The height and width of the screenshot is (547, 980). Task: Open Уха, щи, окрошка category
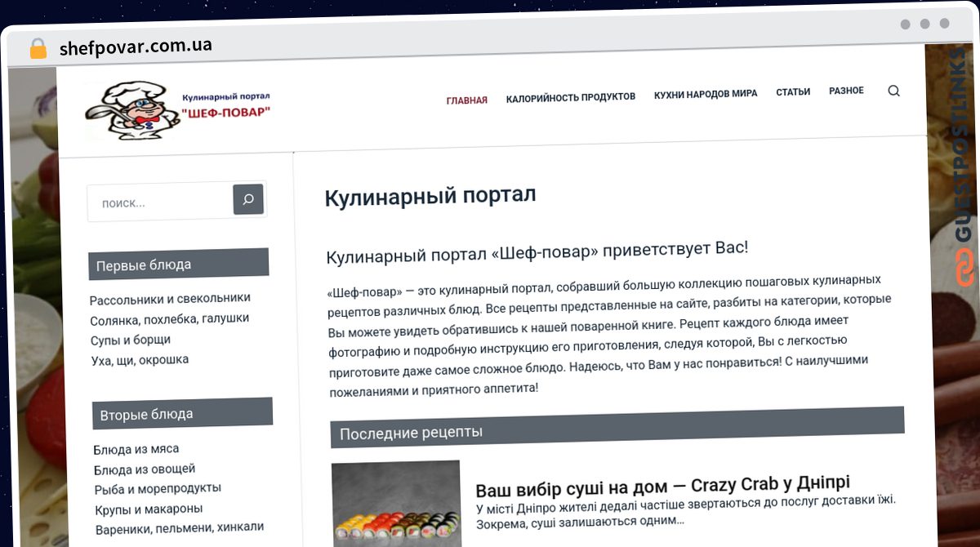(x=140, y=360)
